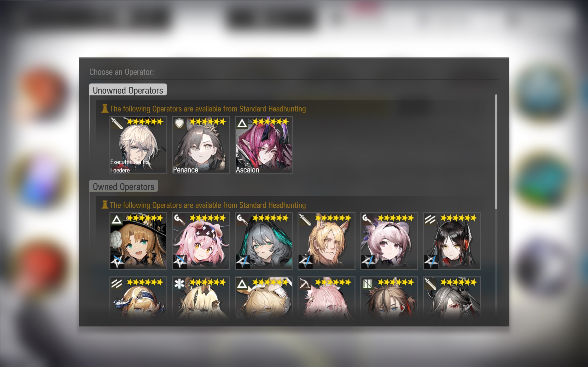The width and height of the screenshot is (588, 367).
Task: Click the pentagram badge on witch hat operator
Action: point(117,262)
